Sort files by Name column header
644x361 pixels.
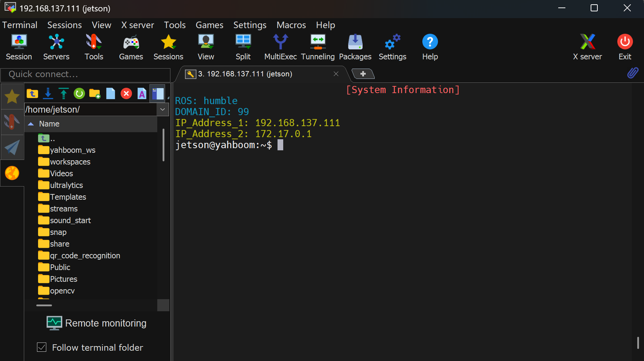tap(91, 124)
